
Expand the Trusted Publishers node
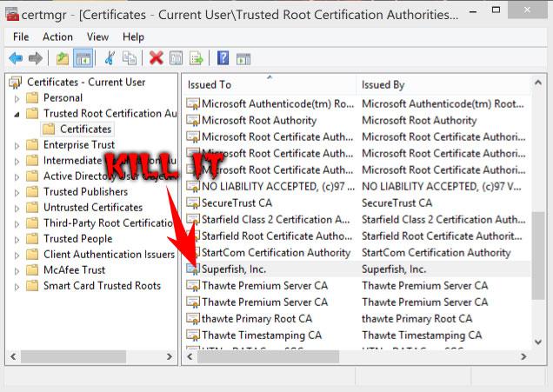point(17,193)
